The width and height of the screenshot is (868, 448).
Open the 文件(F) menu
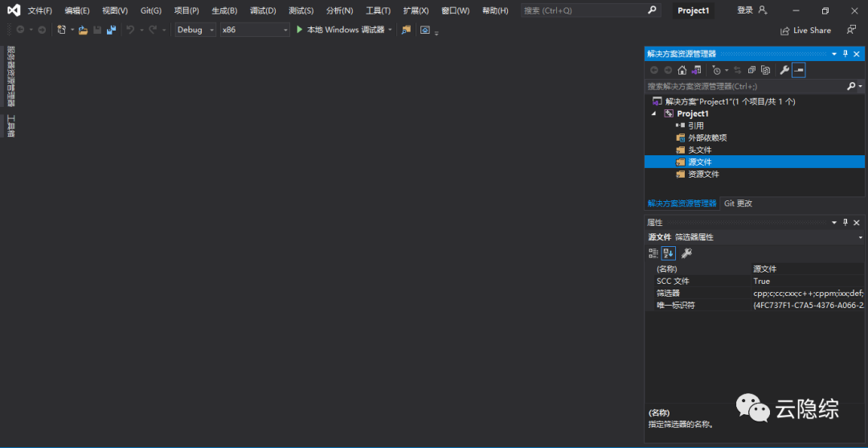click(40, 10)
